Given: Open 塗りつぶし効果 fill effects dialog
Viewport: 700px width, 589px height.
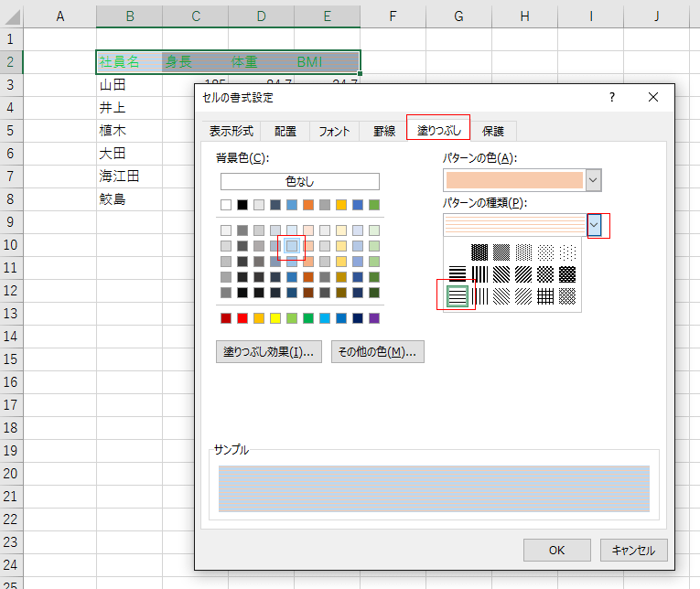Looking at the screenshot, I should (268, 352).
